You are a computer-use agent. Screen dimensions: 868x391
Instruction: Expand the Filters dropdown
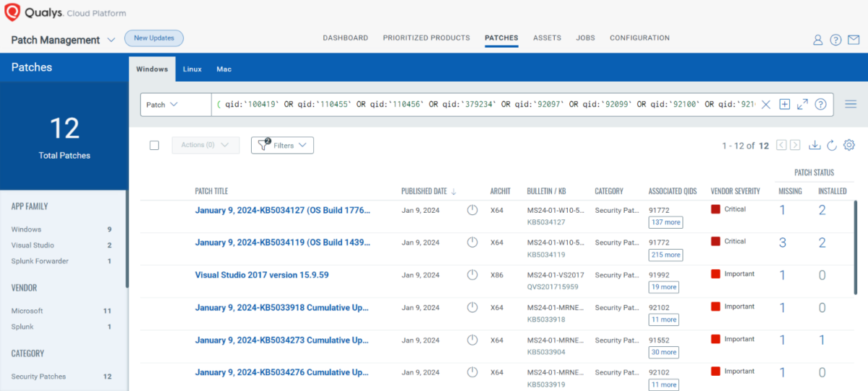[x=282, y=146]
